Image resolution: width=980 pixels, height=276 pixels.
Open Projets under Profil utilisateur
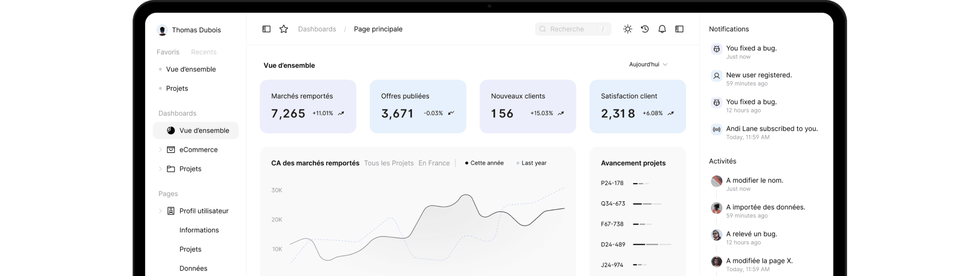pyautogui.click(x=190, y=249)
